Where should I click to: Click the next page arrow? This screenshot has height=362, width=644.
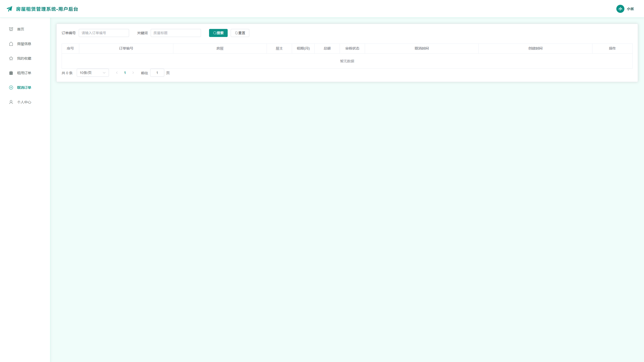[x=133, y=73]
